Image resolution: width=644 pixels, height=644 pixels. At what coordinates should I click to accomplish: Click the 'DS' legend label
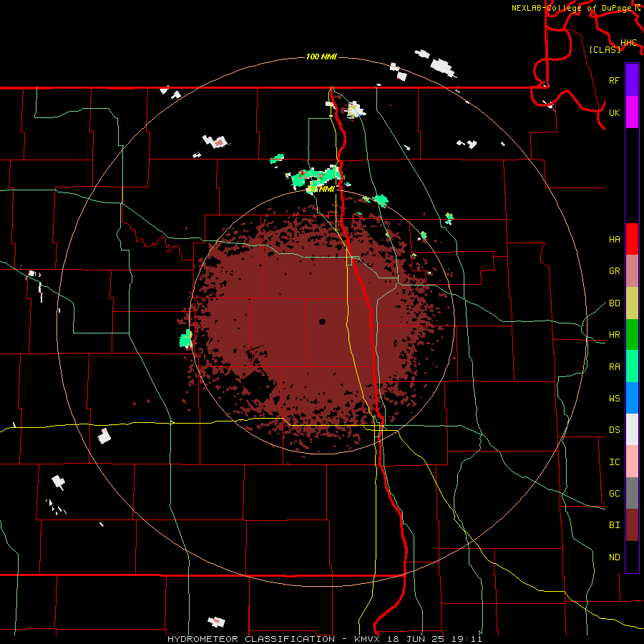tap(615, 430)
